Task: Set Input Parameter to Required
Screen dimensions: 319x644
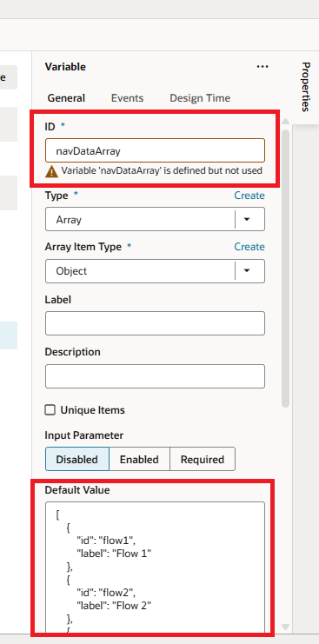Action: coord(203,459)
